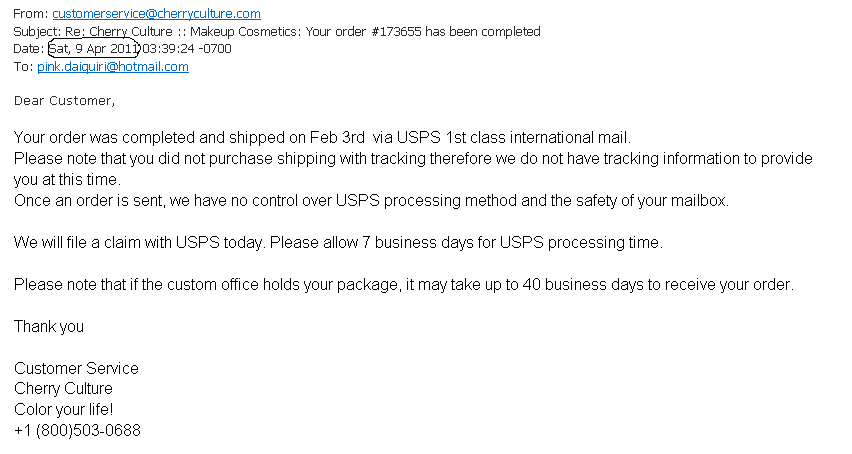Click the sentence starting "Once an order is sent"
The width and height of the screenshot is (852, 454).
coord(371,201)
